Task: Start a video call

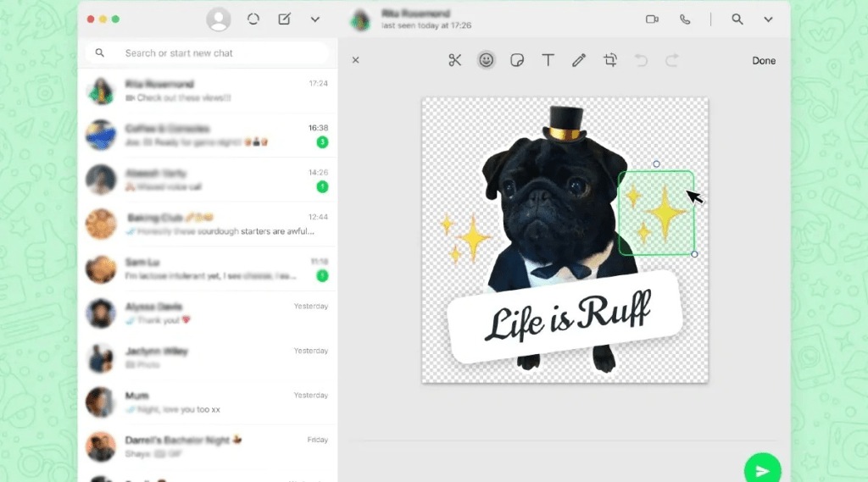Action: coord(652,19)
